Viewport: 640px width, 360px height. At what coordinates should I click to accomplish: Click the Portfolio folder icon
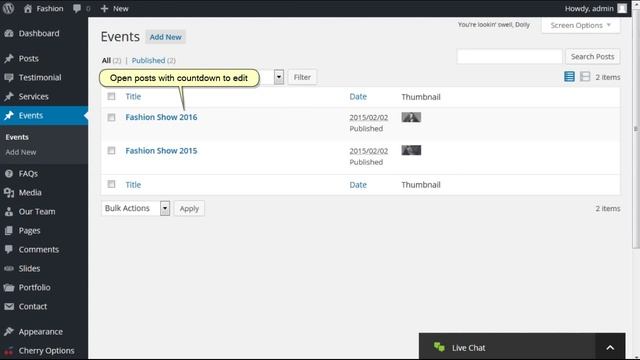pos(9,288)
